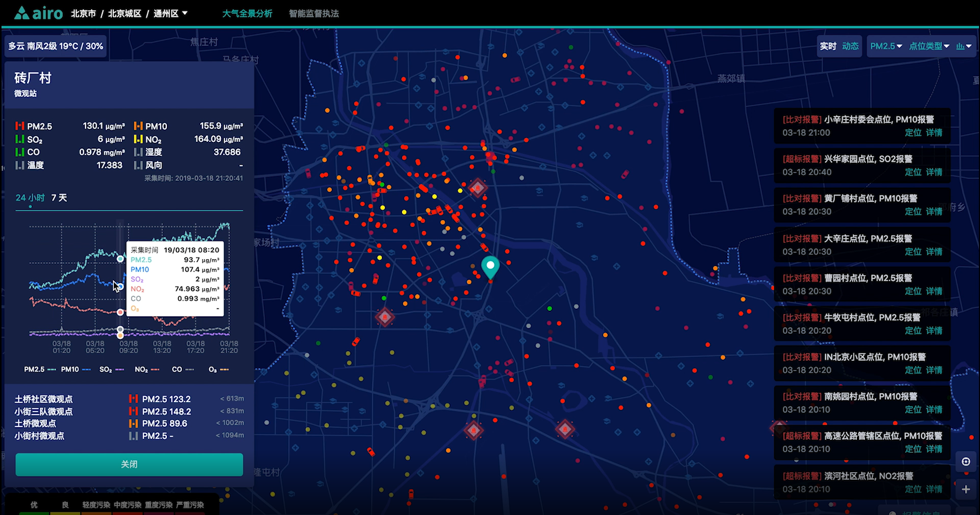Click the level icon beside PM2.5 148.2
Image resolution: width=980 pixels, height=515 pixels.
coord(133,411)
